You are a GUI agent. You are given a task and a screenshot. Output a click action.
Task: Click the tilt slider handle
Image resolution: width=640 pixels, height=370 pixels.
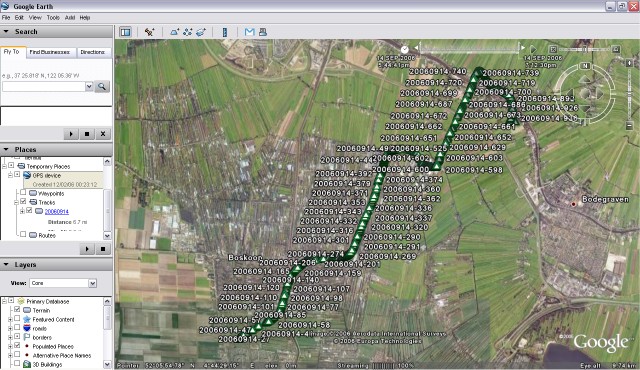coord(585,49)
